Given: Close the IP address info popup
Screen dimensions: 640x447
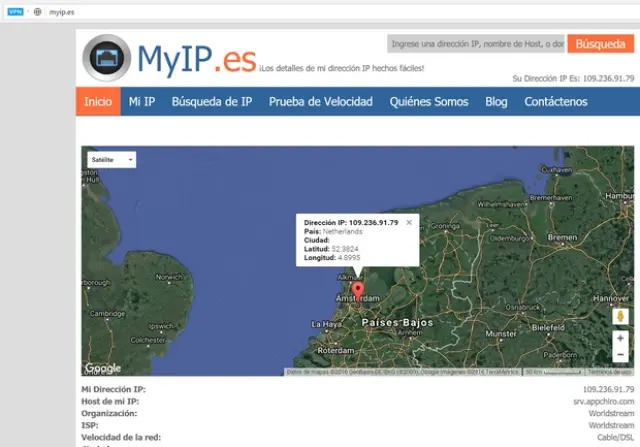Looking at the screenshot, I should point(408,222).
